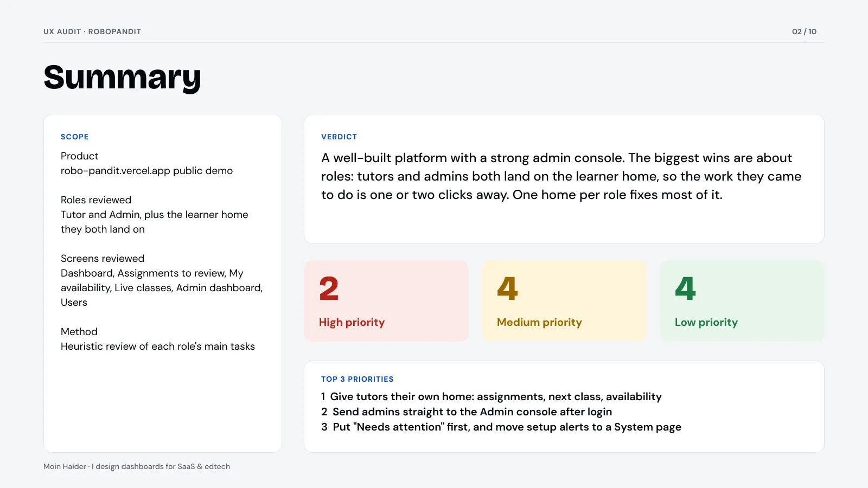The height and width of the screenshot is (488, 868).
Task: Click the 'Low priority' card label
Action: 706,323
